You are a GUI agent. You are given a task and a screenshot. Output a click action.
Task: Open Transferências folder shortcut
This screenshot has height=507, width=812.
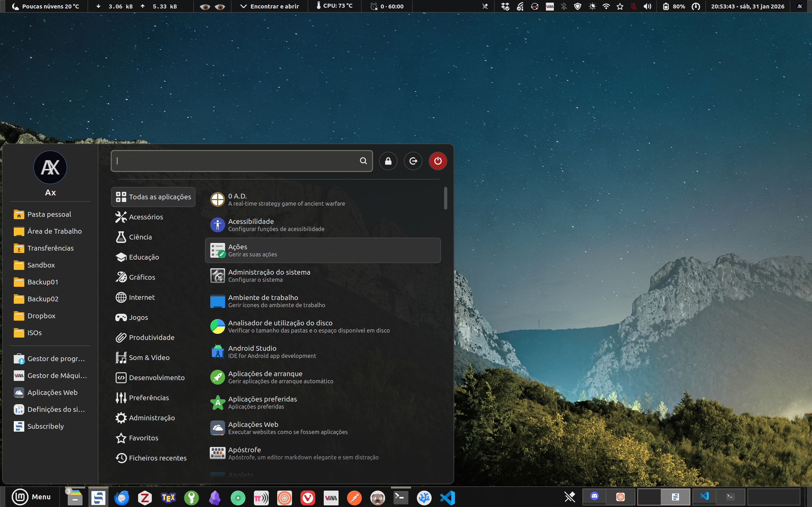[x=50, y=248]
